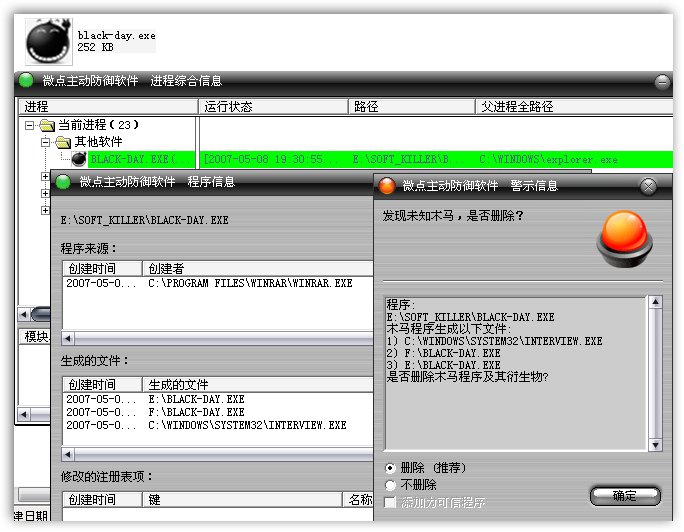Collapse the 当前进程 (23) tree node
684x532 pixels.
point(29,126)
